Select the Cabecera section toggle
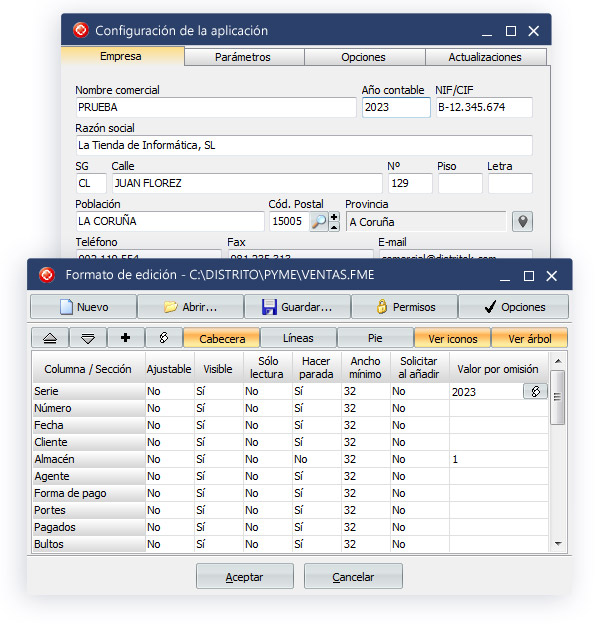This screenshot has width=600, height=627. (x=222, y=338)
